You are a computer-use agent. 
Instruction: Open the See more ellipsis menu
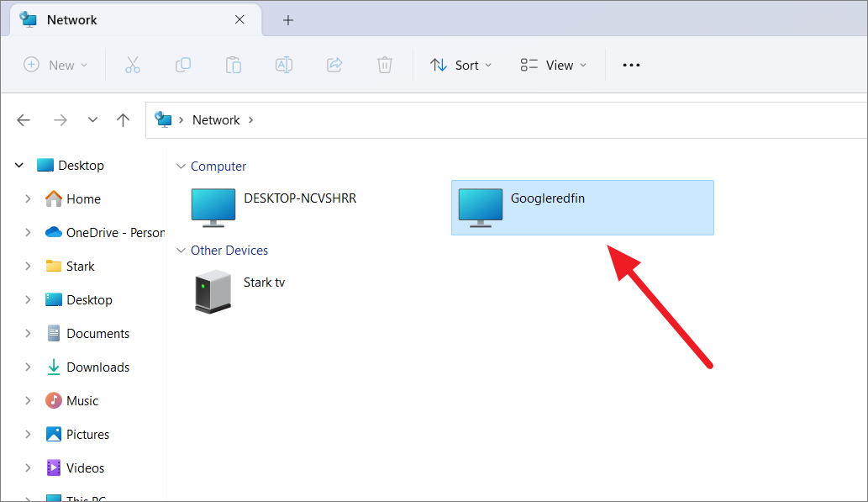pos(631,65)
